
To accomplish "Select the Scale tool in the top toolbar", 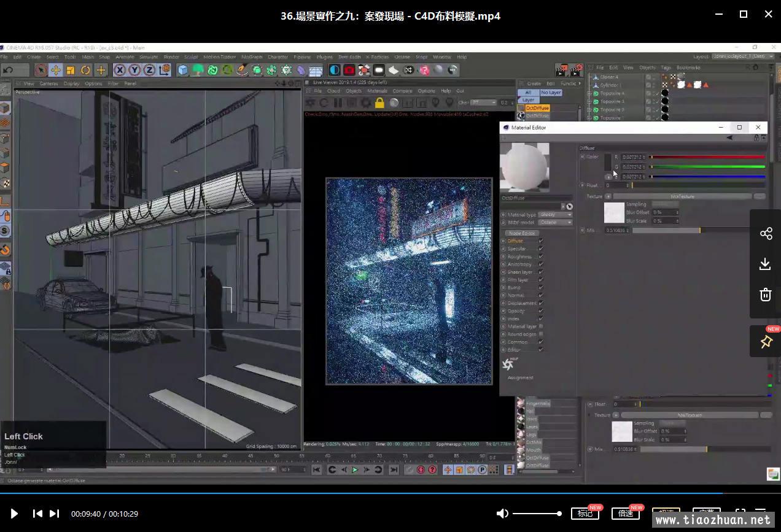I will 71,70.
